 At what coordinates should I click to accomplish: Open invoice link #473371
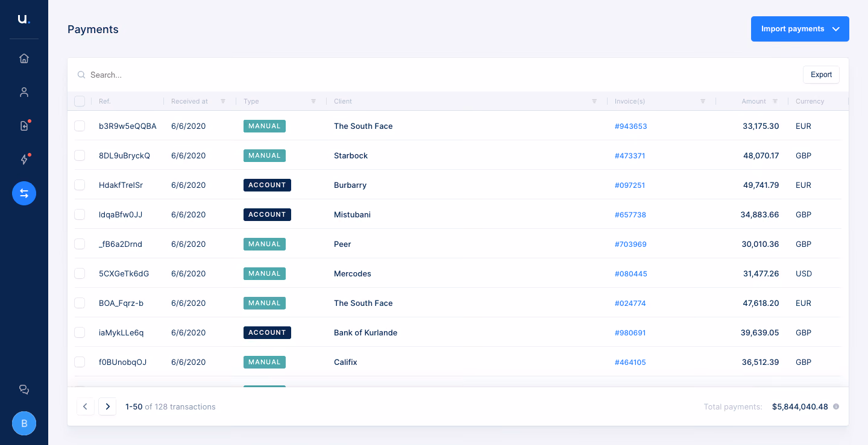(x=630, y=156)
